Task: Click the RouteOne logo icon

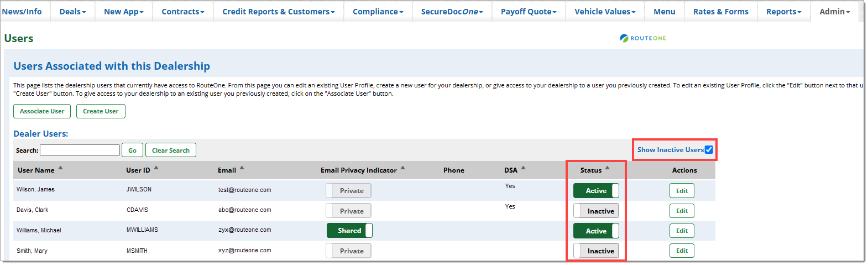Action: [x=624, y=38]
